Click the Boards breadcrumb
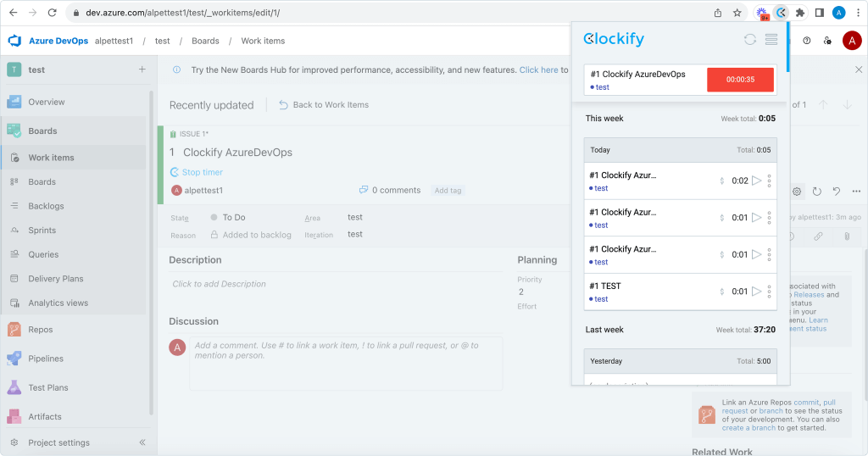Screen dimensions: 868x456 point(205,41)
